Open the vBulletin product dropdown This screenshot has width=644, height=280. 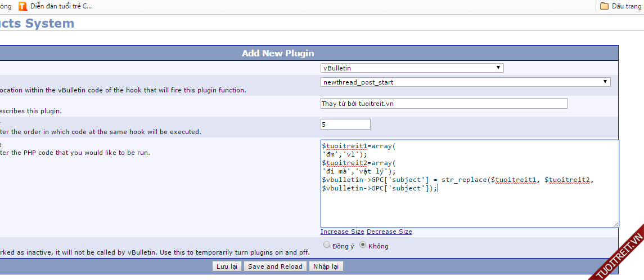pyautogui.click(x=412, y=68)
